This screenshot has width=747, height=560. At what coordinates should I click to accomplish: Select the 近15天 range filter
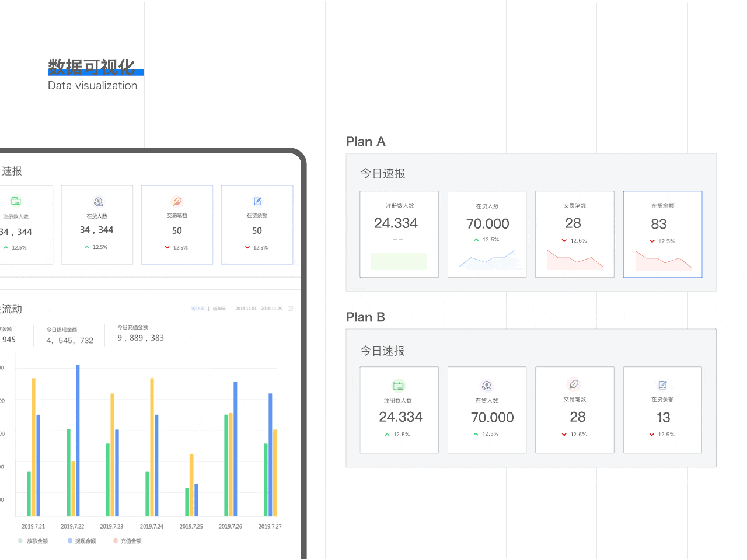(198, 309)
